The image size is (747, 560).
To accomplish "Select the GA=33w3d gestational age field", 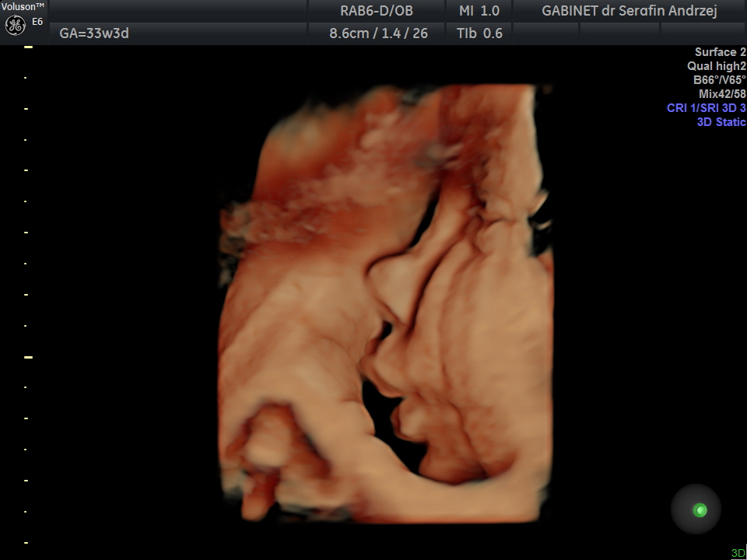I will pyautogui.click(x=94, y=33).
